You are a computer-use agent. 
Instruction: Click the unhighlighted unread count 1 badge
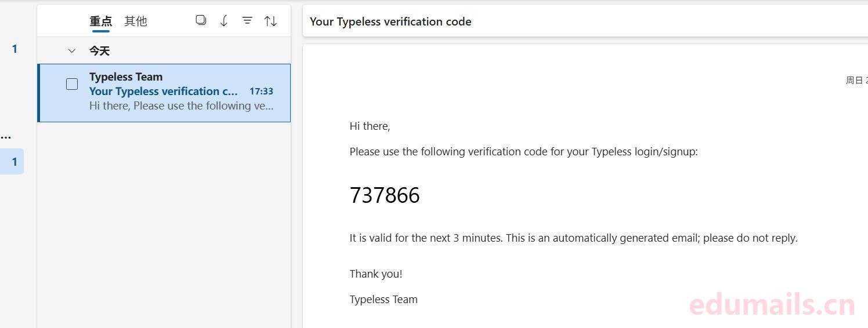coord(15,49)
